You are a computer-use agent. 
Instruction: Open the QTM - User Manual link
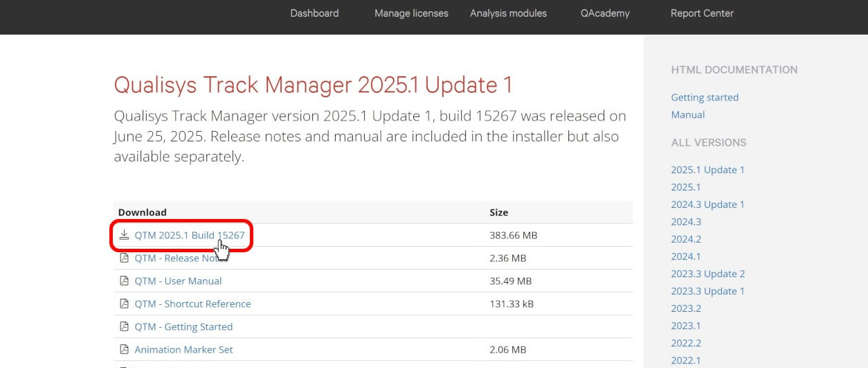[x=178, y=281]
